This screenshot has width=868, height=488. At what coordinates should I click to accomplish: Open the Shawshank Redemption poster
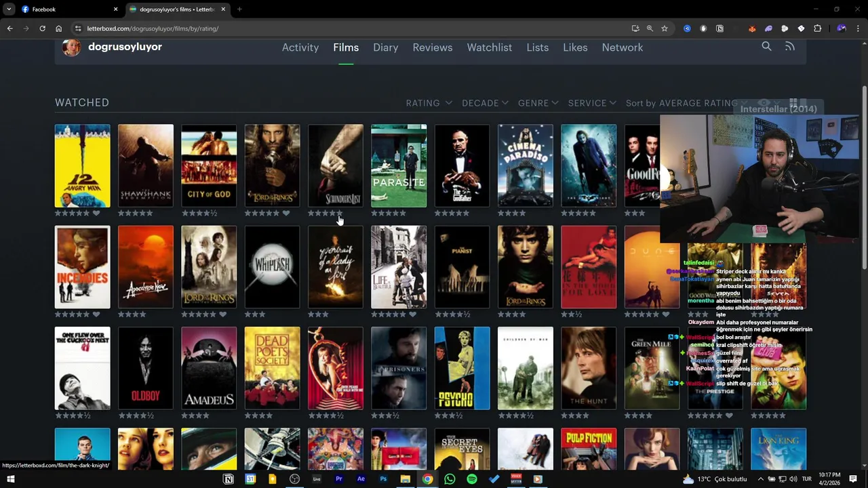(146, 165)
